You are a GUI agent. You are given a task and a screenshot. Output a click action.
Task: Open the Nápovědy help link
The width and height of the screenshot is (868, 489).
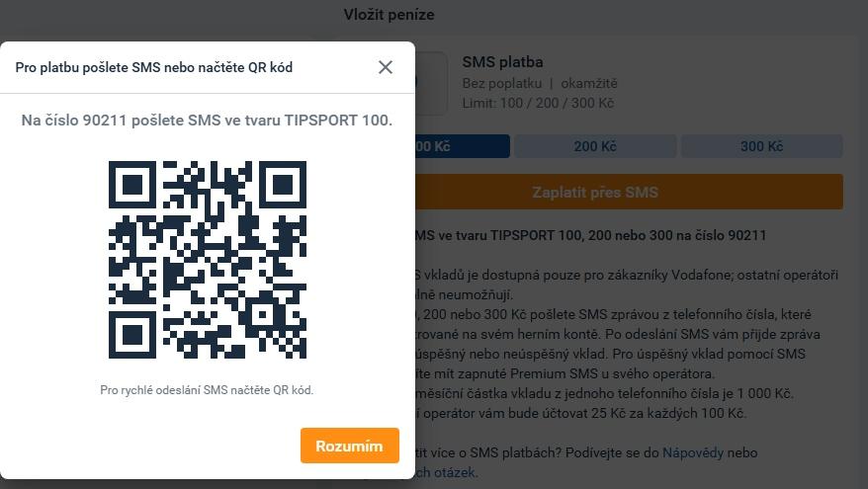click(x=693, y=452)
